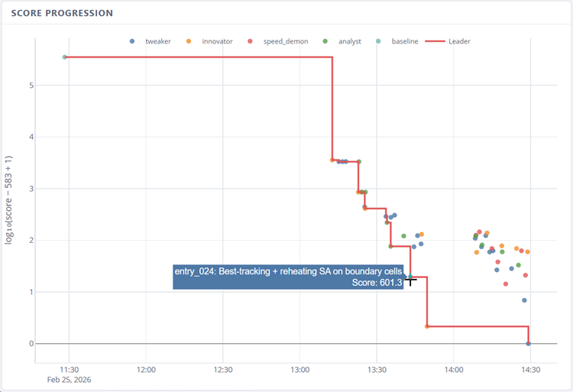The width and height of the screenshot is (573, 392).
Task: Click the hovered entry_024 data point
Action: [x=410, y=277]
